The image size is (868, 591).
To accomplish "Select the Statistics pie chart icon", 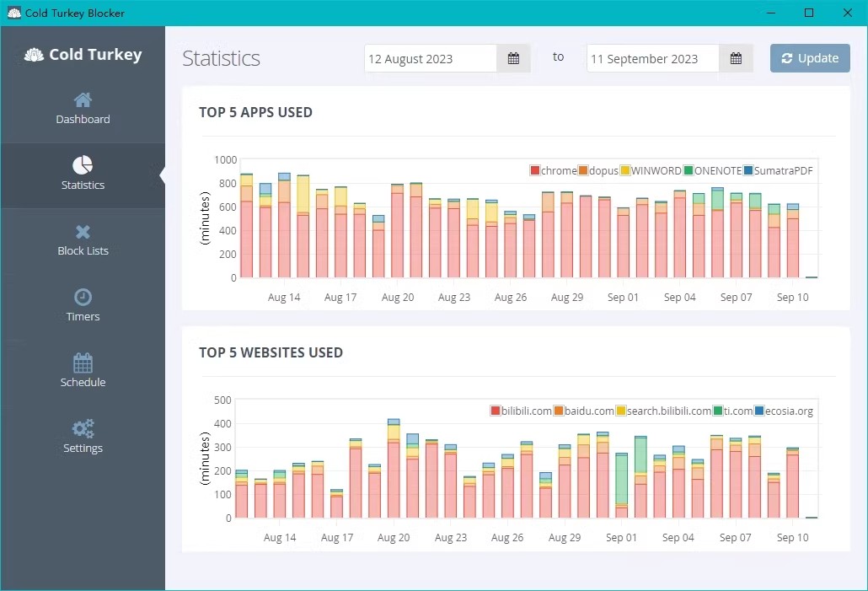I will tap(83, 165).
